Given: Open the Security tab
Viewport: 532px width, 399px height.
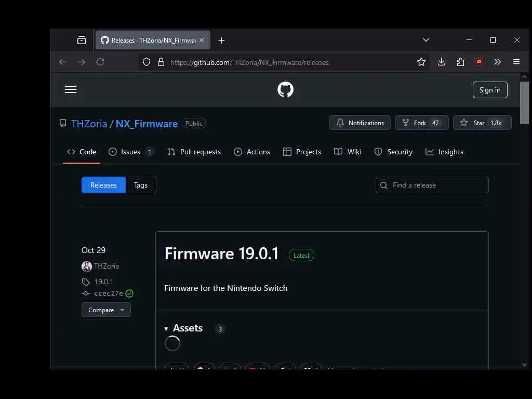Looking at the screenshot, I should (x=394, y=152).
